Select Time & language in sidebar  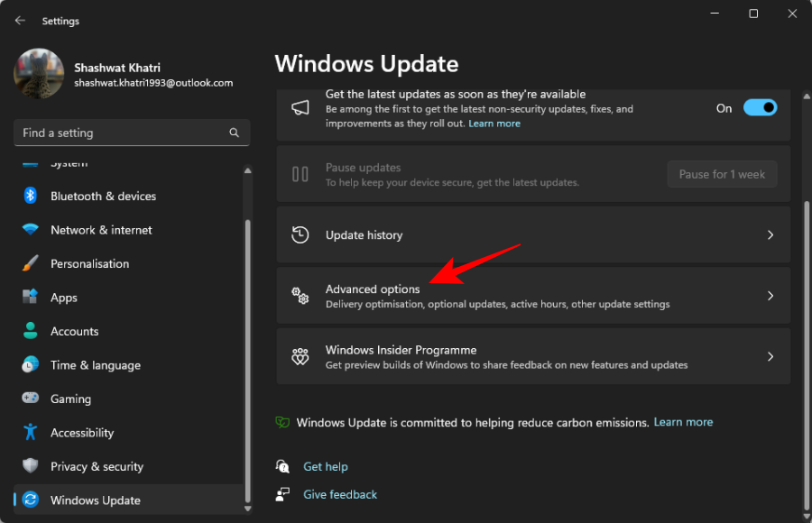tap(95, 365)
